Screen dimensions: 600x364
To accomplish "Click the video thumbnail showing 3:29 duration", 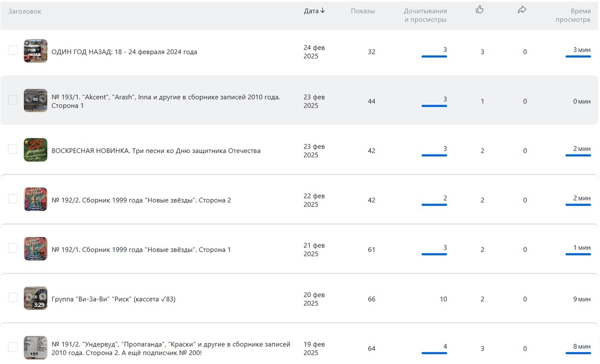I will [x=35, y=298].
